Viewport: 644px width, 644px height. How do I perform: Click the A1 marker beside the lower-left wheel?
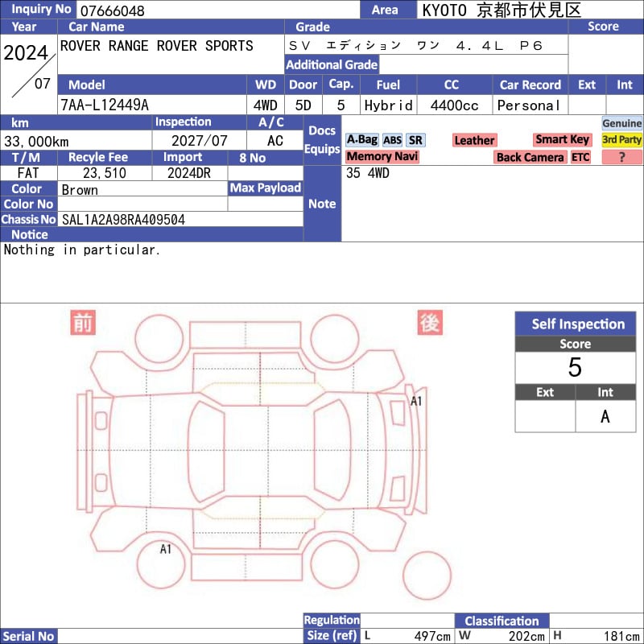tap(166, 549)
